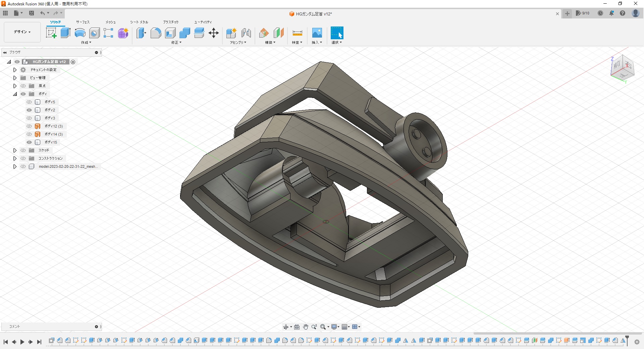Open the 修正 menu label
The image size is (644, 349).
click(x=176, y=43)
